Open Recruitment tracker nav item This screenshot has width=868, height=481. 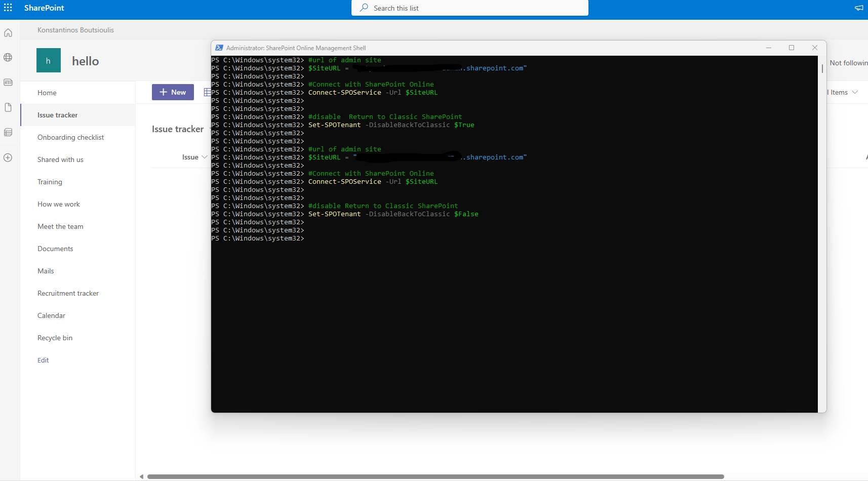[x=68, y=293]
